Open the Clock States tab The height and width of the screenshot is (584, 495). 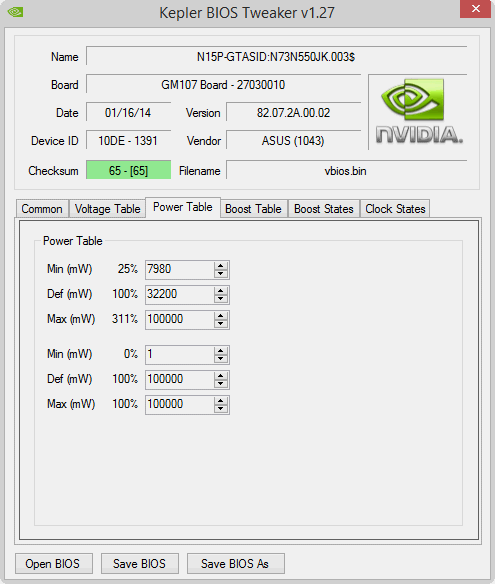click(x=395, y=209)
